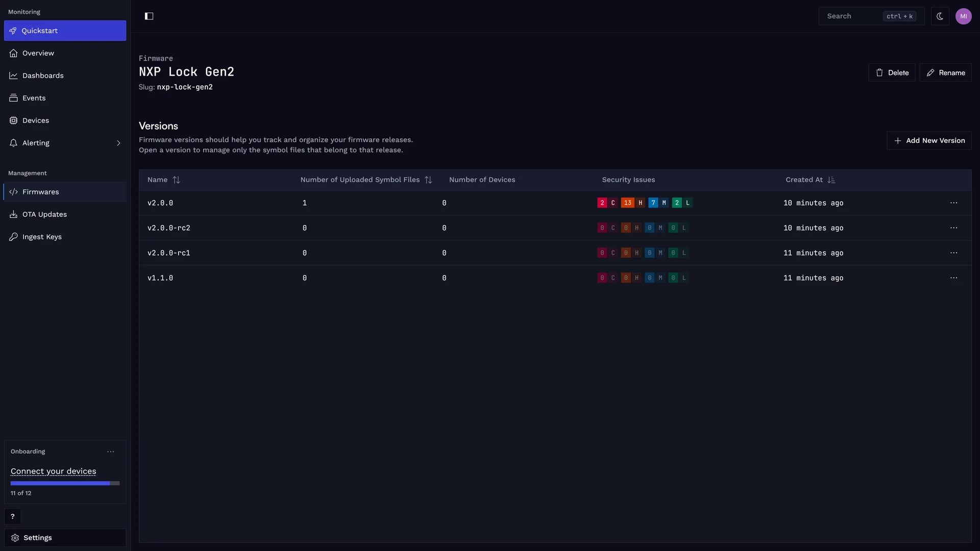The height and width of the screenshot is (551, 980).
Task: Click the onboarding progress bar
Action: point(65,483)
